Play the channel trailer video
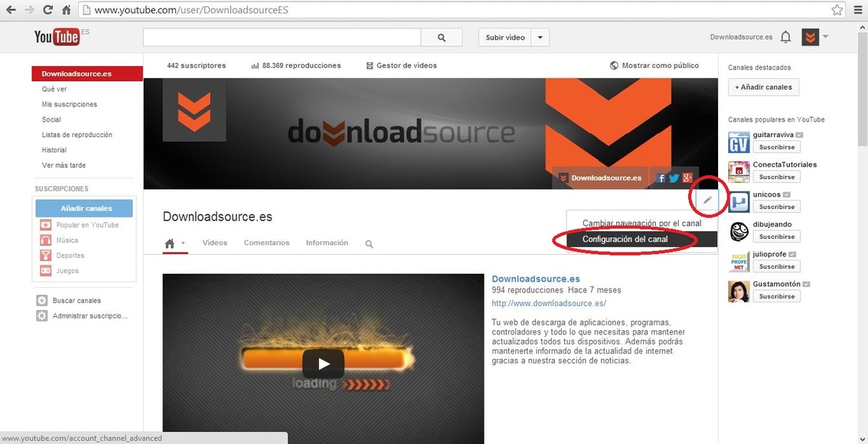The width and height of the screenshot is (868, 444). (x=324, y=364)
